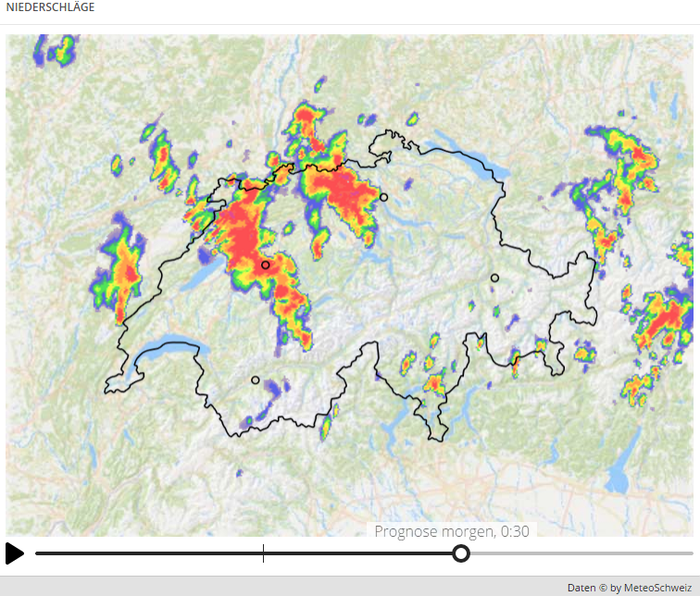Click the timeline slider's round handle
Screen dimensions: 700x596
(461, 553)
